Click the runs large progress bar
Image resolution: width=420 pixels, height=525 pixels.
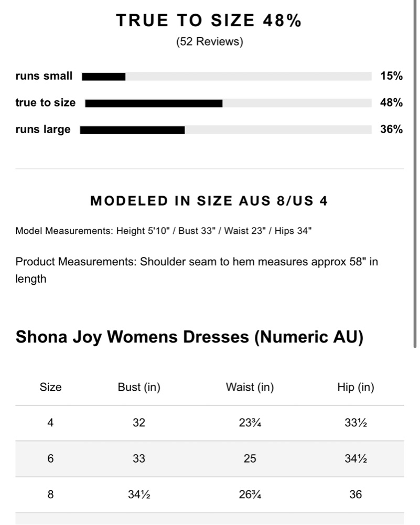tap(225, 130)
